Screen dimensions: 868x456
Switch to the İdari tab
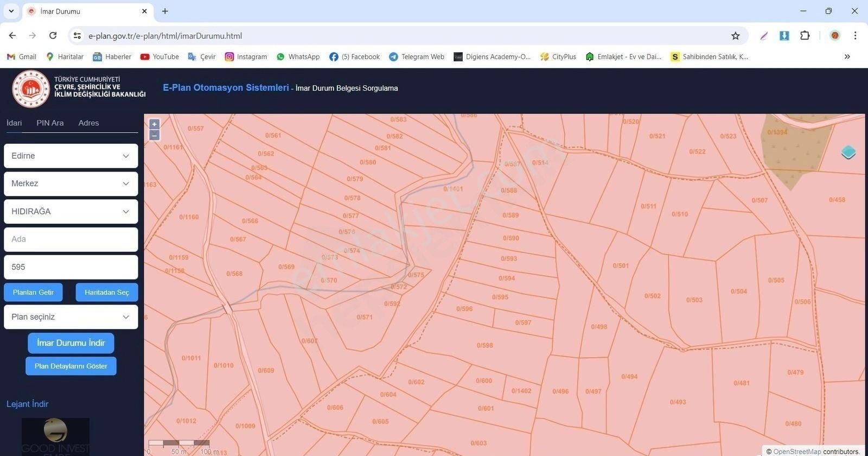[x=14, y=123]
